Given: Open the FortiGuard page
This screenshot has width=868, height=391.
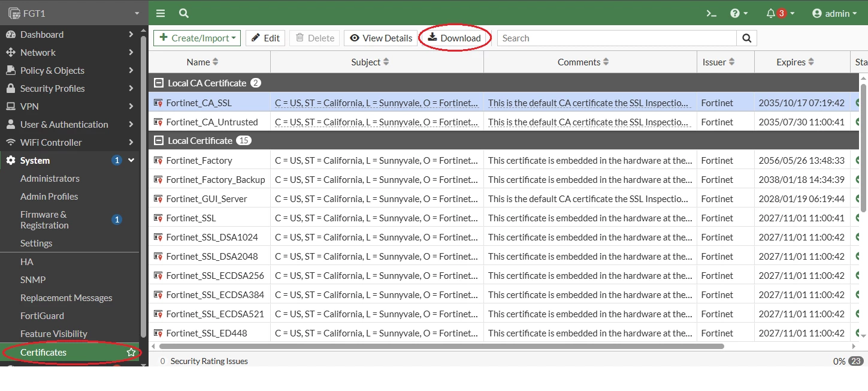Looking at the screenshot, I should 42,315.
